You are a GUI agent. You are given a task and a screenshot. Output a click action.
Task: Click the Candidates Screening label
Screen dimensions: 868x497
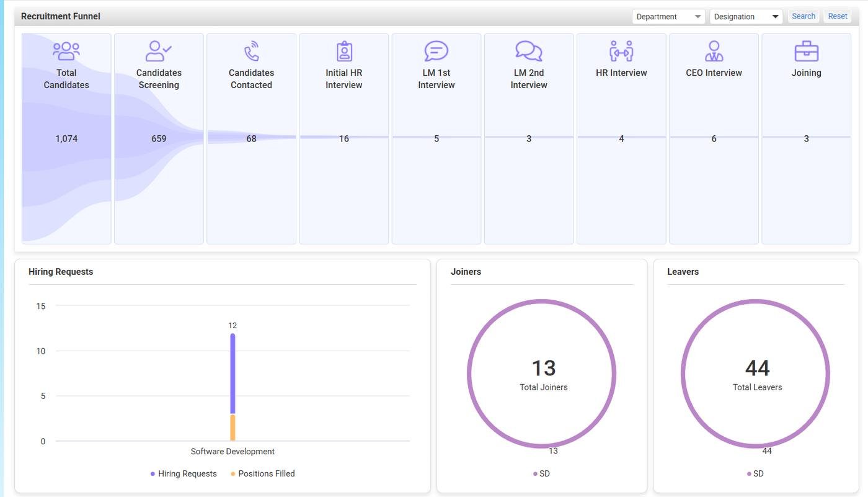pos(159,79)
